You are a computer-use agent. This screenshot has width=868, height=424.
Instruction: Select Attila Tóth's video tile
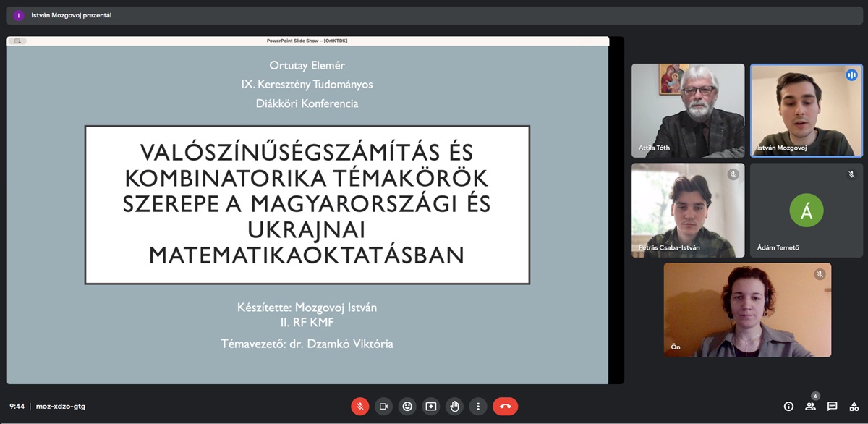[688, 110]
